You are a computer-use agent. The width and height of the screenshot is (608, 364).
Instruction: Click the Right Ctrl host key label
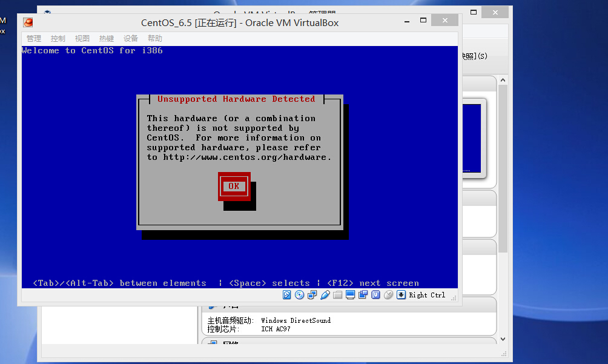[x=427, y=295]
